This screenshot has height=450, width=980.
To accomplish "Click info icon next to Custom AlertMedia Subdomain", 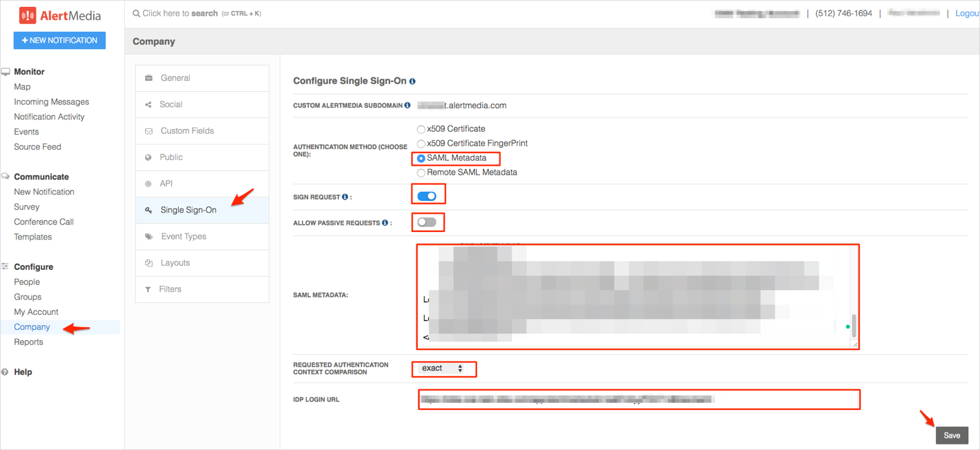I will click(407, 106).
